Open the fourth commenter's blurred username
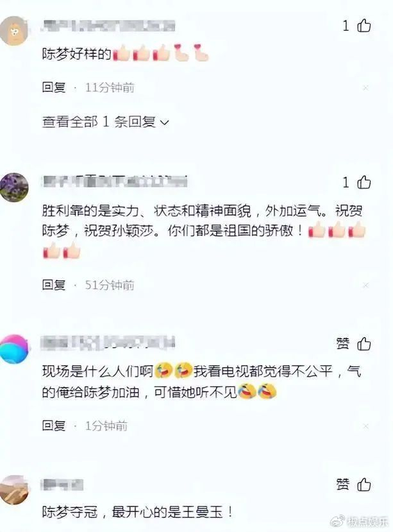This screenshot has height=532, width=393. [62, 485]
